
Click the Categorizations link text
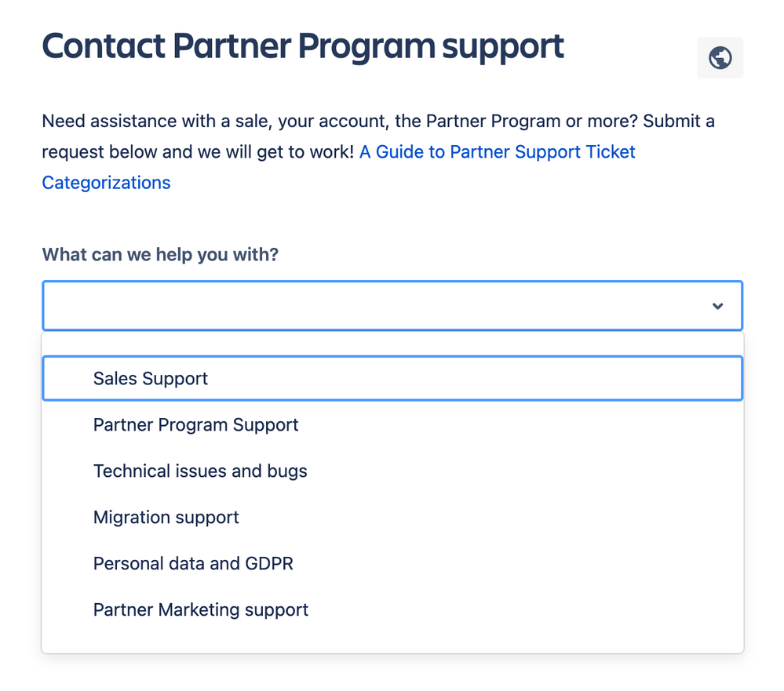(106, 183)
